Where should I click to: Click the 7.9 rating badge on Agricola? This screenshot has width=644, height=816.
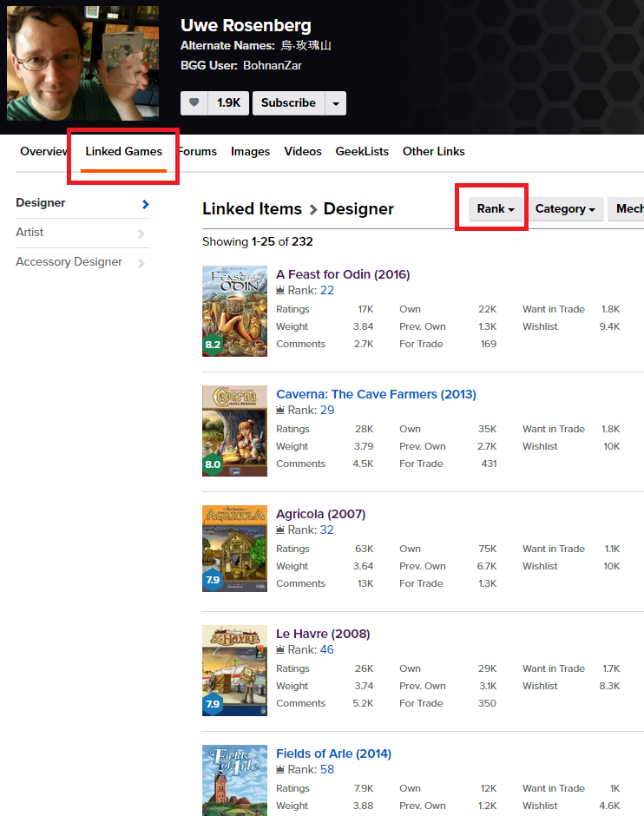coord(213,580)
